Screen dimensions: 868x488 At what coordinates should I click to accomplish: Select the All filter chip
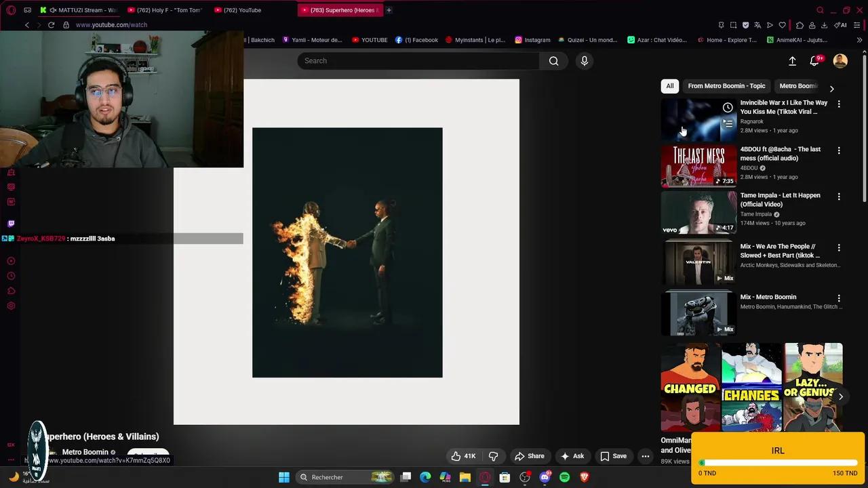click(x=670, y=86)
